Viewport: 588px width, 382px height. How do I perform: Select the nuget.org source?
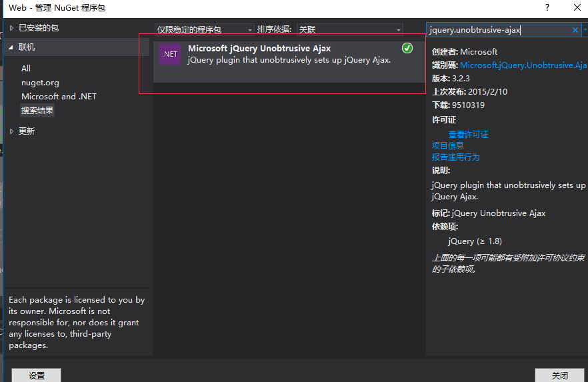point(40,83)
